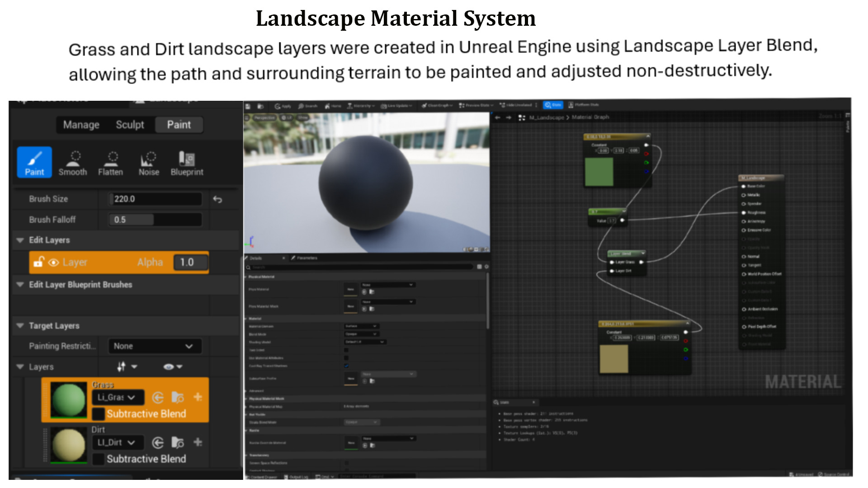The height and width of the screenshot is (488, 868).
Task: Click the Layer Alpha value field
Action: (191, 263)
